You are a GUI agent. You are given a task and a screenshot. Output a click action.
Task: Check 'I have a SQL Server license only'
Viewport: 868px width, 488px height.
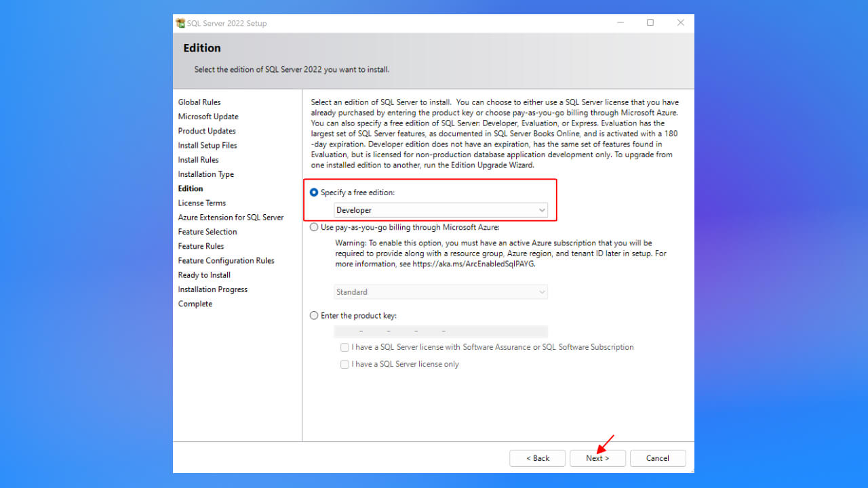(345, 365)
